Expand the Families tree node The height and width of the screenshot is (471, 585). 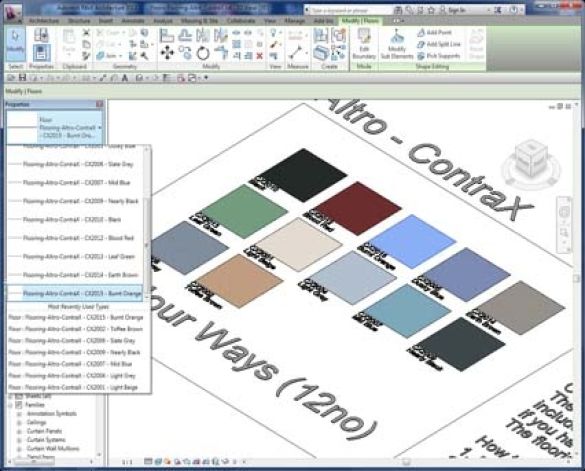[11, 405]
